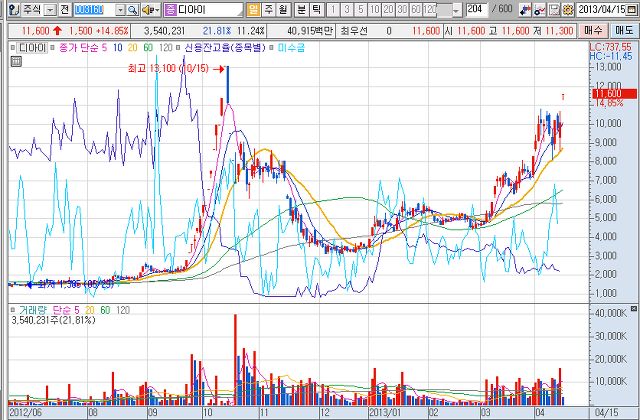Select the 120 interval button

(430, 10)
